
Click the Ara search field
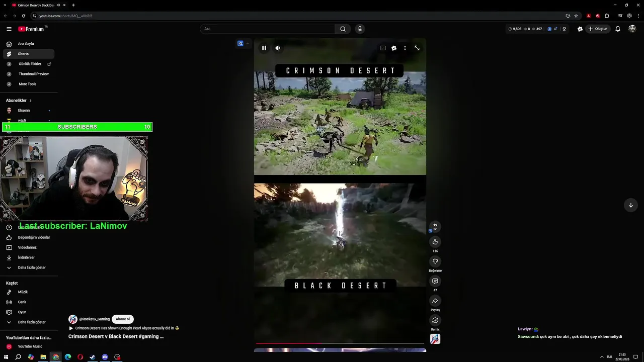267,29
